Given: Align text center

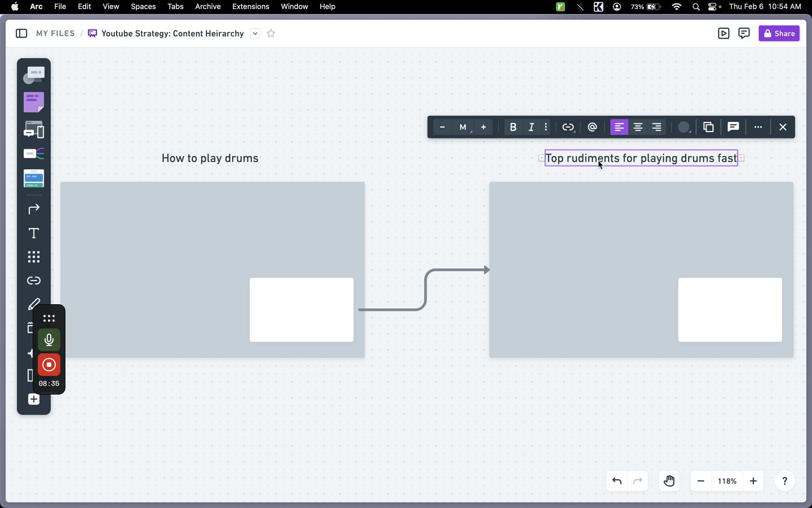Looking at the screenshot, I should (638, 127).
